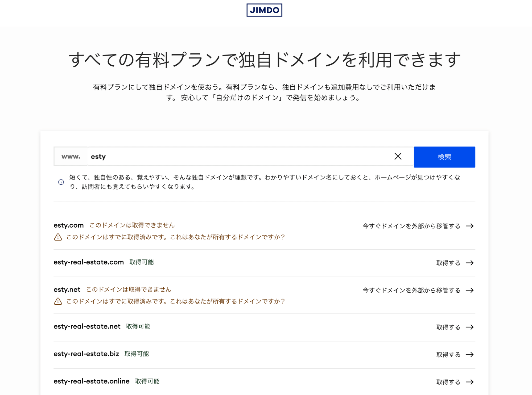Select 取得する for esty-real-estate.biz

(x=448, y=355)
